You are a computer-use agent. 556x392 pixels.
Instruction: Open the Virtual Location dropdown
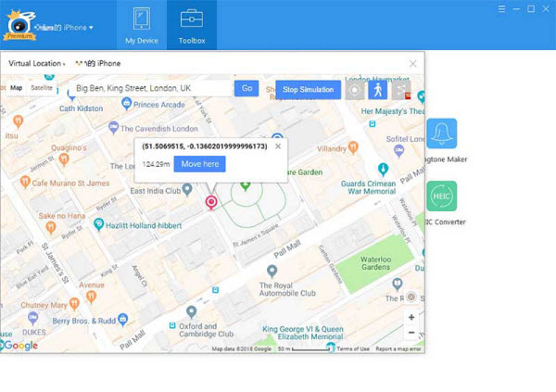(36, 64)
